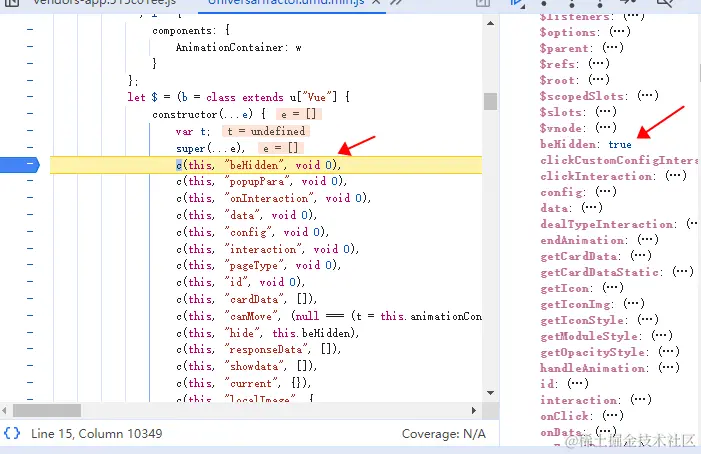Invoke the (...) getter for getCardDataStatic
The height and width of the screenshot is (454, 701).
click(x=683, y=271)
